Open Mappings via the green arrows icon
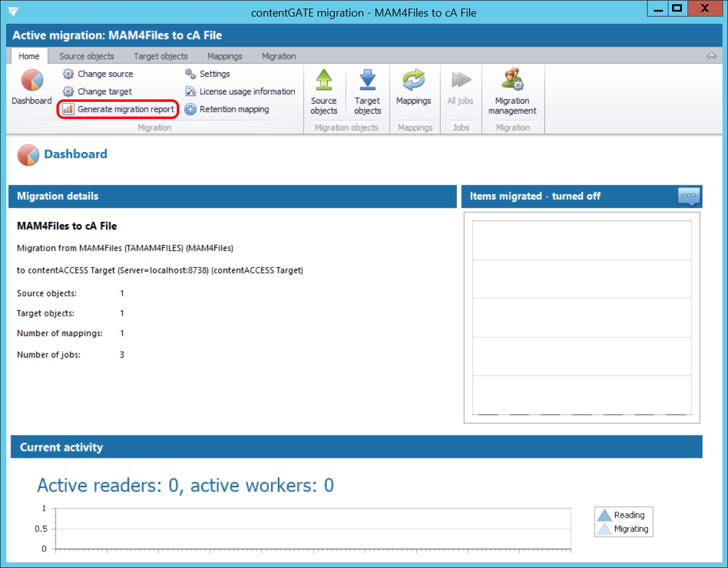Image resolution: width=728 pixels, height=568 pixels. 413,81
